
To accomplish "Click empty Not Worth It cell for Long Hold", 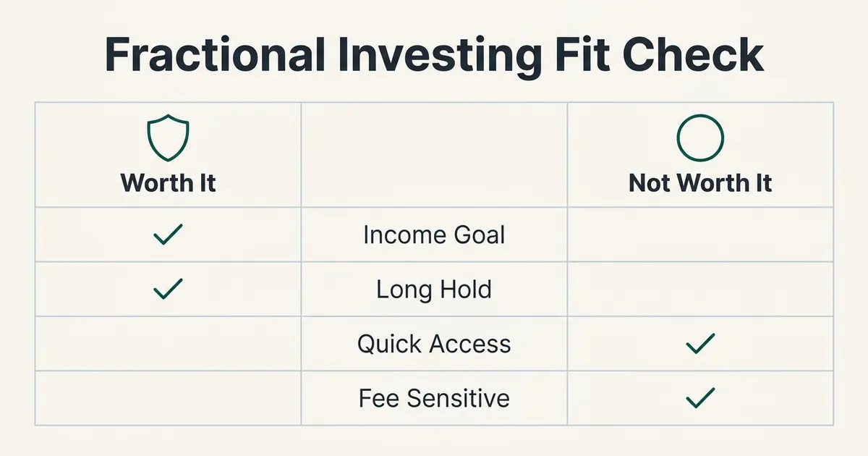I will (700, 289).
